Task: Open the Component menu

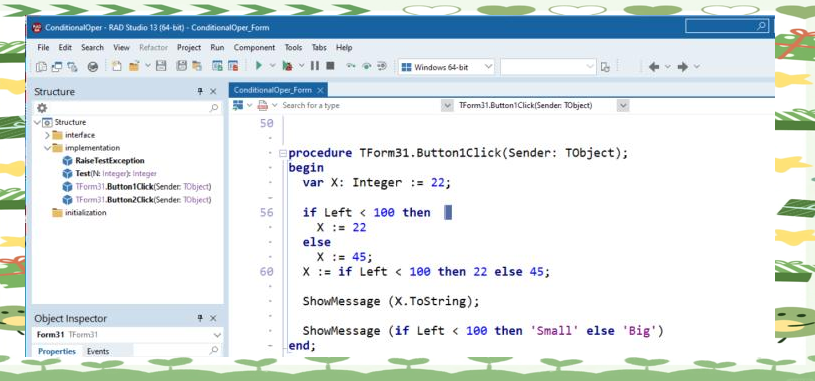Action: 254,47
